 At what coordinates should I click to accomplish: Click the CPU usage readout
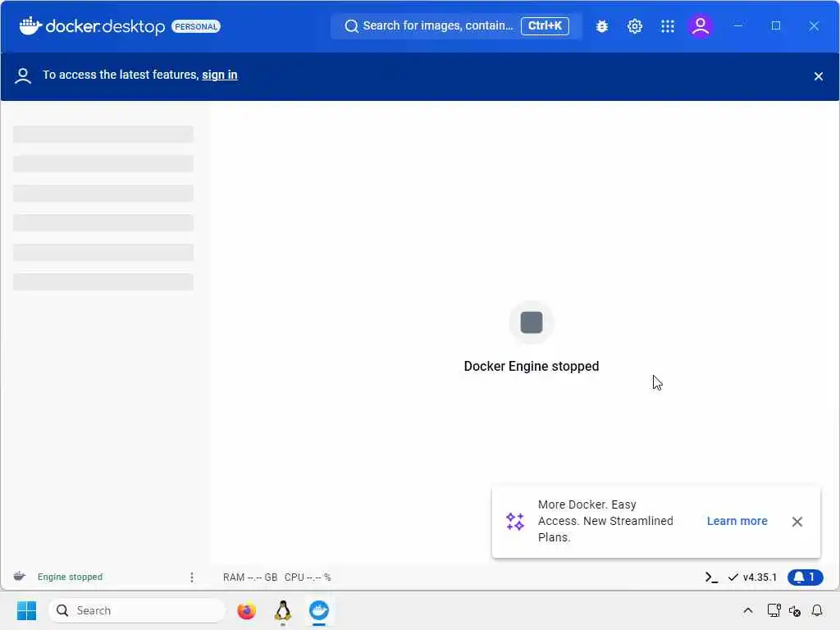click(x=308, y=577)
